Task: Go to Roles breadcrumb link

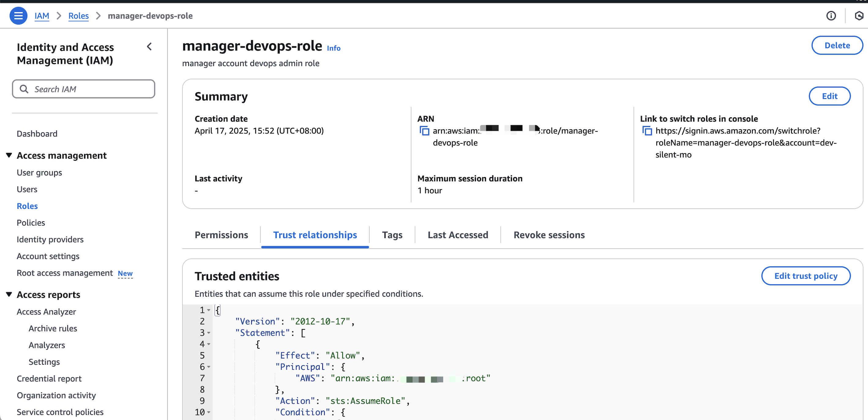Action: pos(78,16)
